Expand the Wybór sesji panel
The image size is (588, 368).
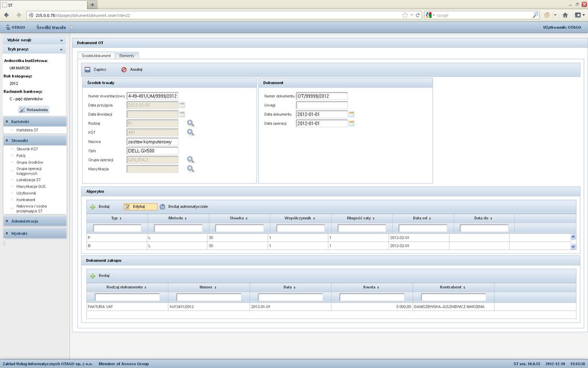tap(61, 40)
